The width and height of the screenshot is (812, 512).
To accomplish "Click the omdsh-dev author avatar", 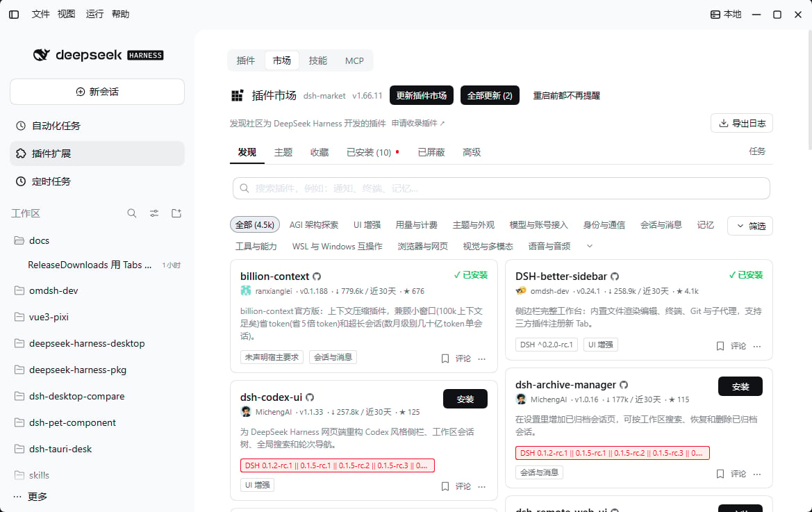I will 521,291.
